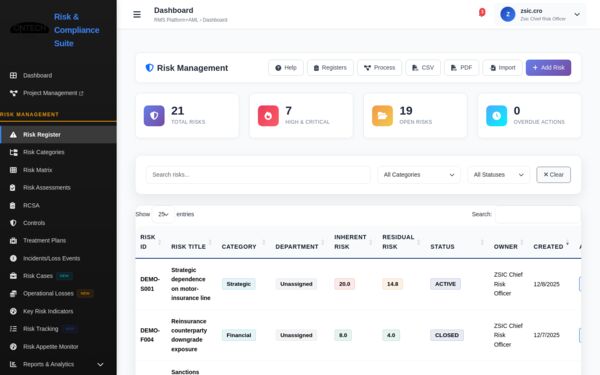The height and width of the screenshot is (375, 600).
Task: Click the Overdue Actions clock icon
Action: click(x=496, y=116)
